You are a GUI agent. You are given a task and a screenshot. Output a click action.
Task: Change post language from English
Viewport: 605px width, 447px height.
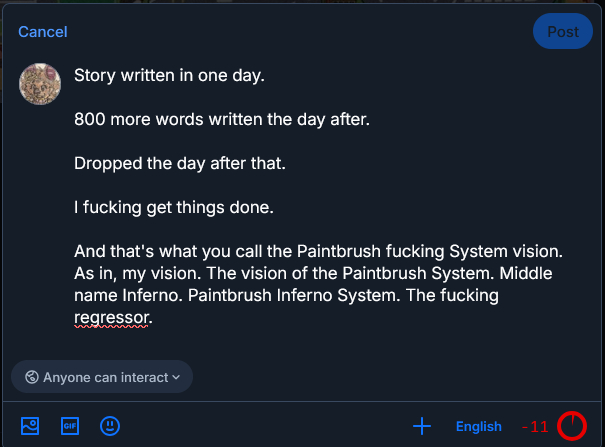(478, 426)
